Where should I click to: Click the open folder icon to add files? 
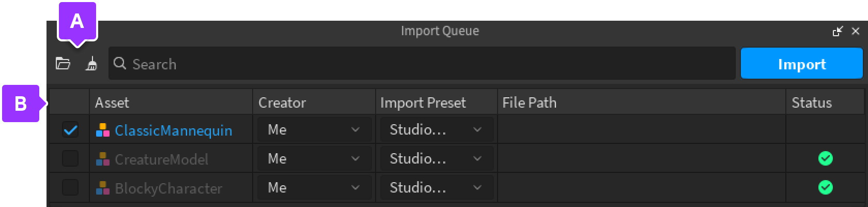[63, 64]
